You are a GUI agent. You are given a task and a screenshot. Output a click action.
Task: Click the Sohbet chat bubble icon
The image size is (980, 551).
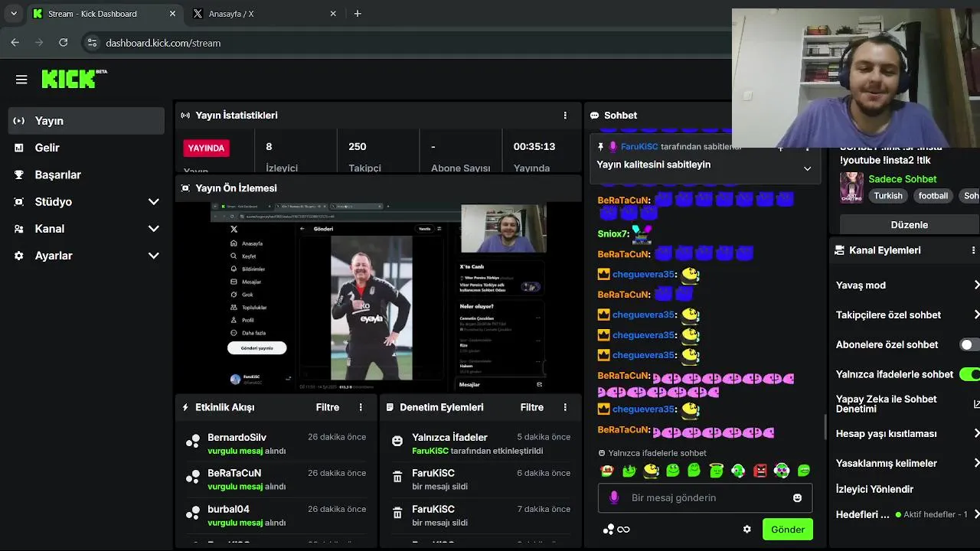(x=594, y=116)
